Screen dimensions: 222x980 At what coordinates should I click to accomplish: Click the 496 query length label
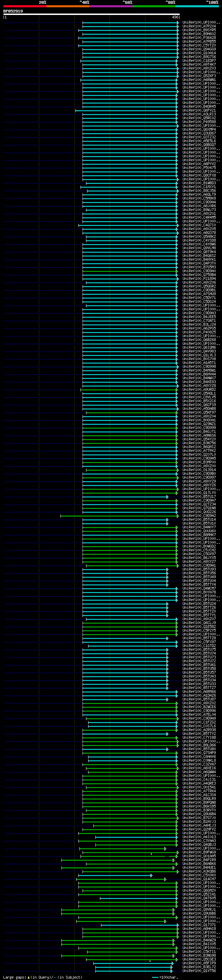click(175, 17)
